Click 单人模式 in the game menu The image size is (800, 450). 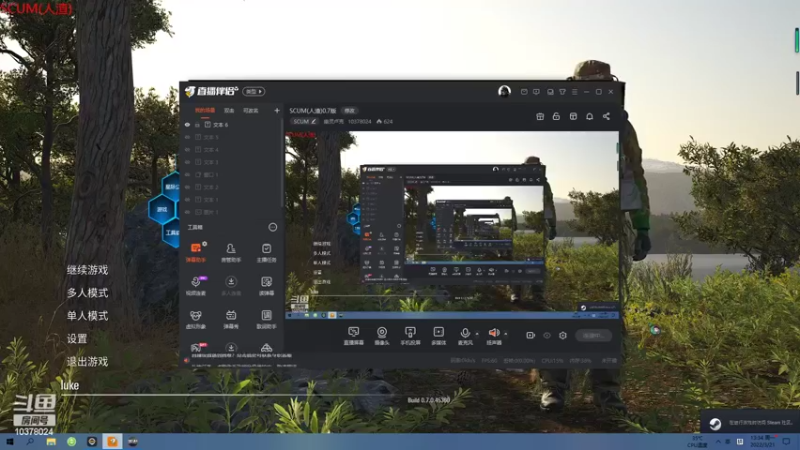point(87,316)
